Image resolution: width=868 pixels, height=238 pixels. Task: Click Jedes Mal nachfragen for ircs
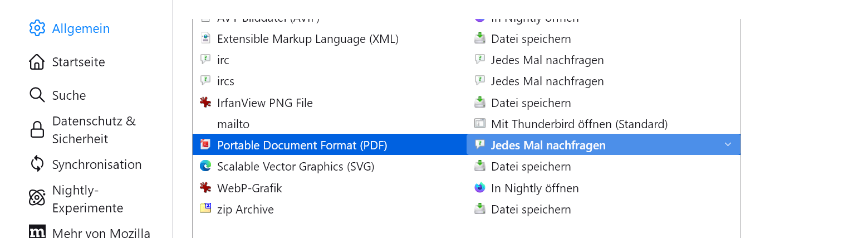(x=547, y=81)
